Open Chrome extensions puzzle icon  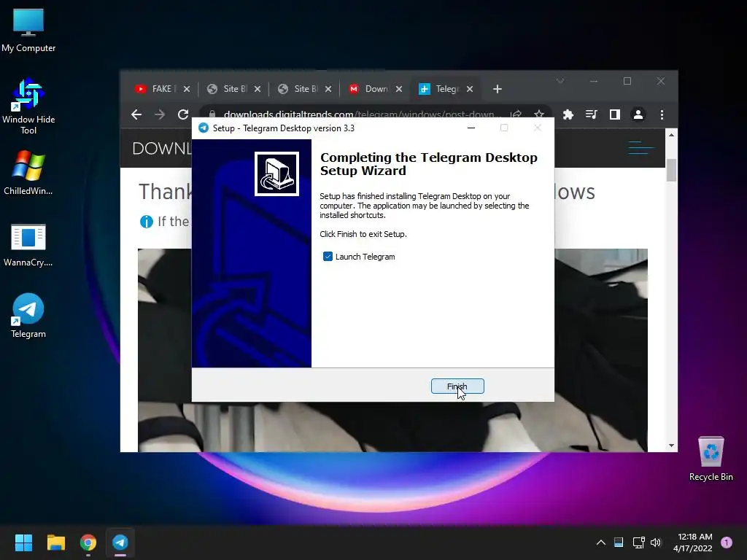[x=568, y=114]
